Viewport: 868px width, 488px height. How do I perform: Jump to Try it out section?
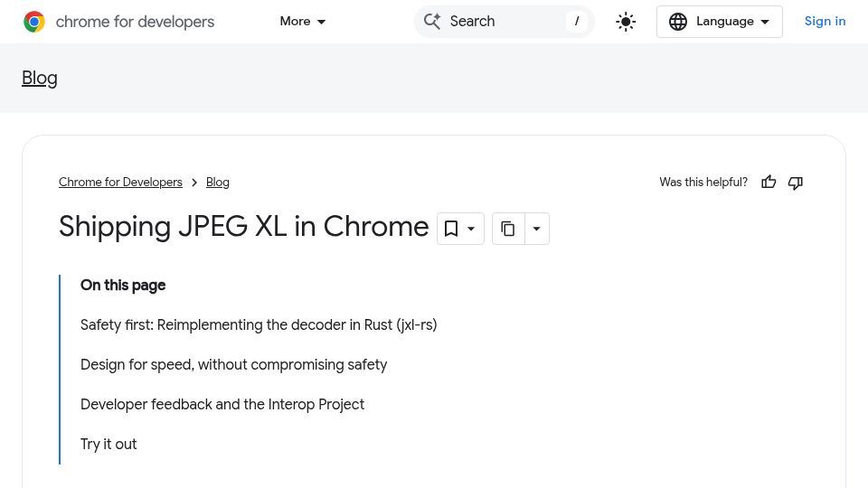click(x=108, y=445)
